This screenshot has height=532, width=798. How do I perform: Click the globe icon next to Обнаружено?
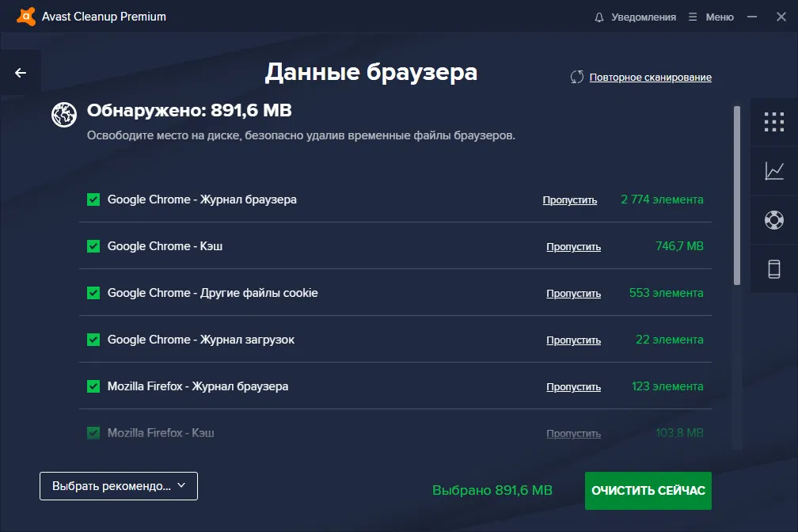[x=63, y=116]
